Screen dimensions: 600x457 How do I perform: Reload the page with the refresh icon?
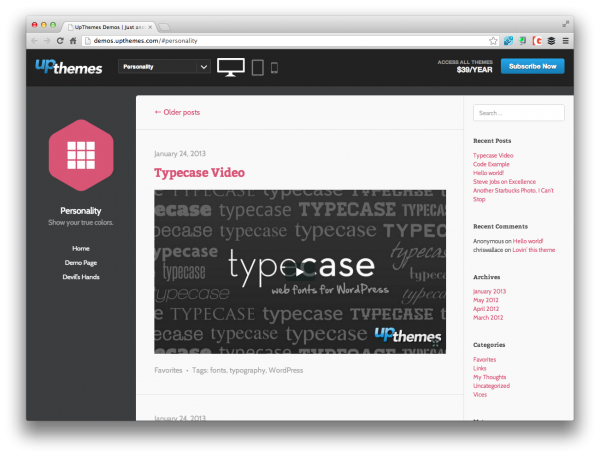pyautogui.click(x=60, y=41)
